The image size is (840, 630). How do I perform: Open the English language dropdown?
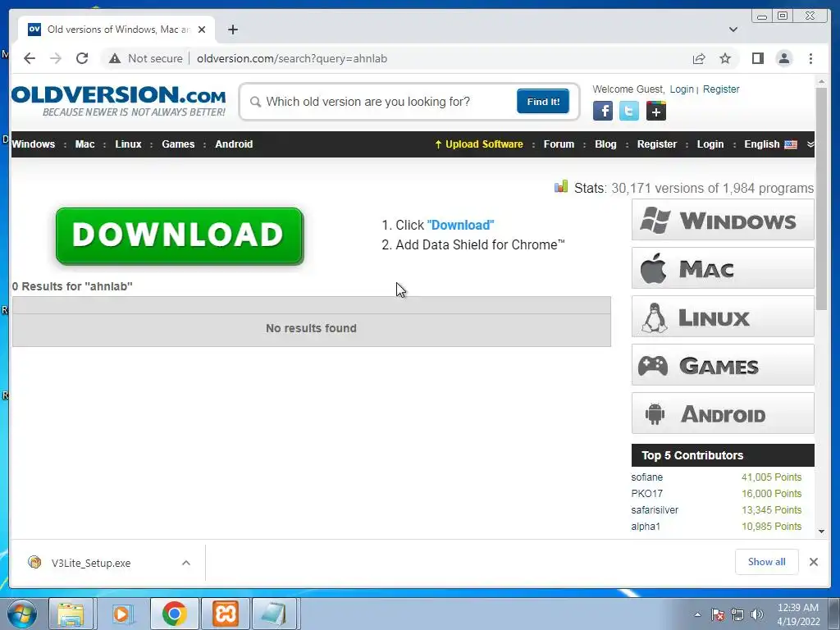(770, 144)
